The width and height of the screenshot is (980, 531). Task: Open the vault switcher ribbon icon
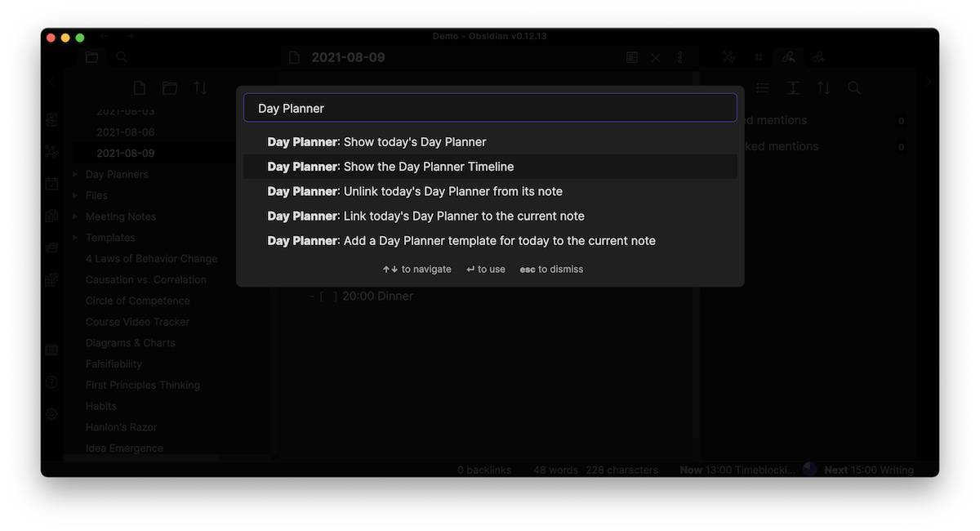[51, 350]
